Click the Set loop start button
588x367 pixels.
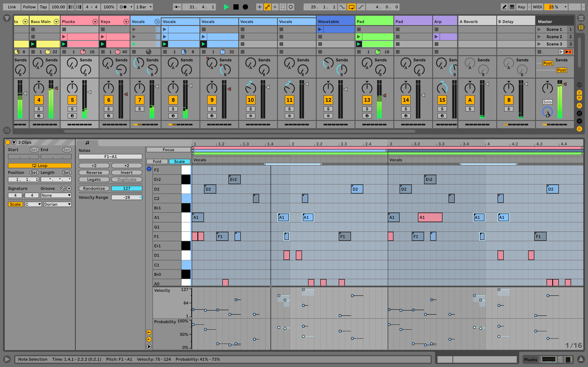tap(33, 150)
